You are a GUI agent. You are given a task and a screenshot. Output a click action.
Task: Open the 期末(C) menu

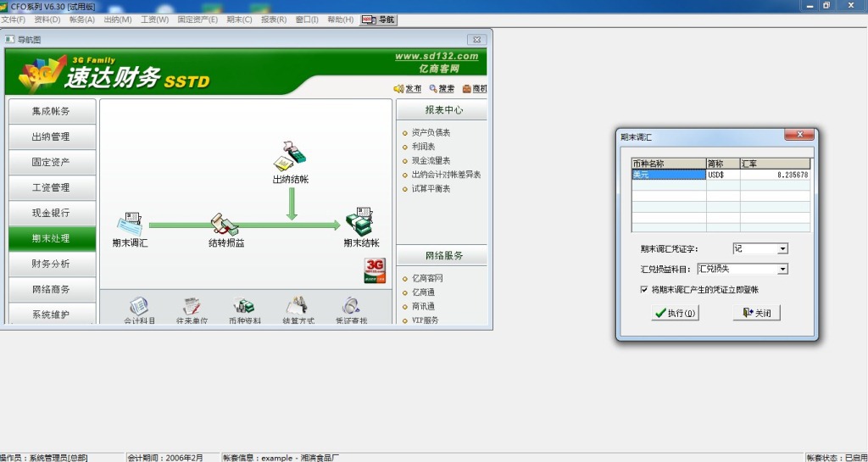click(239, 19)
